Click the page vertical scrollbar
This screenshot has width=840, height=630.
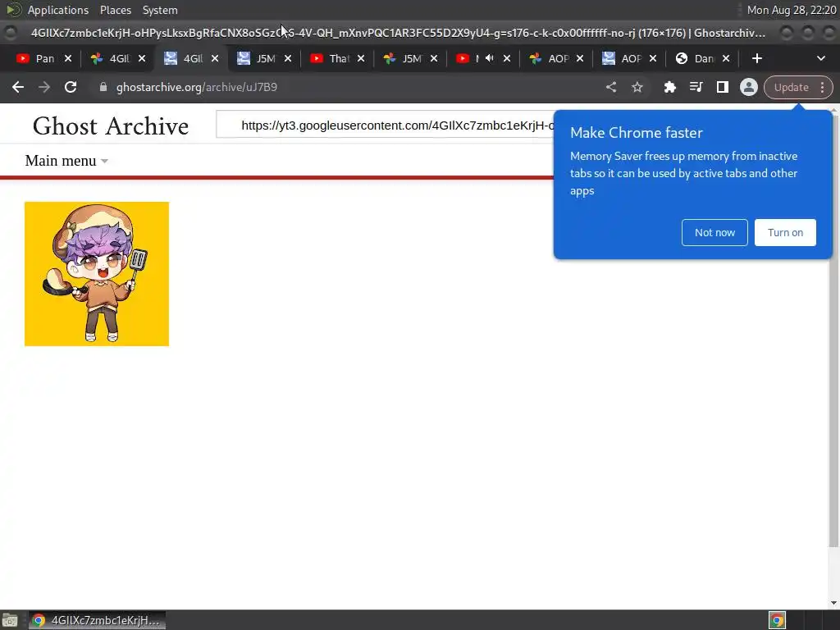click(x=833, y=332)
